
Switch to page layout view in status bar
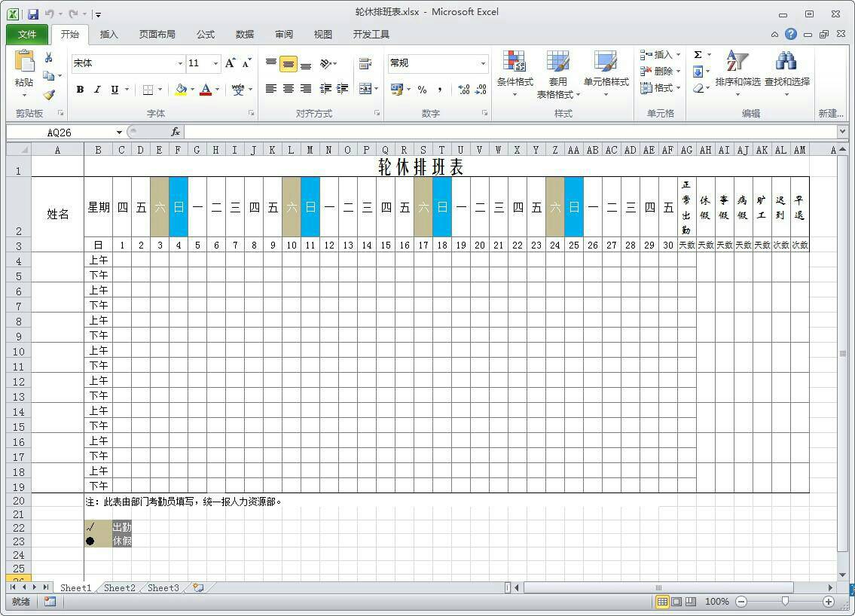click(676, 602)
